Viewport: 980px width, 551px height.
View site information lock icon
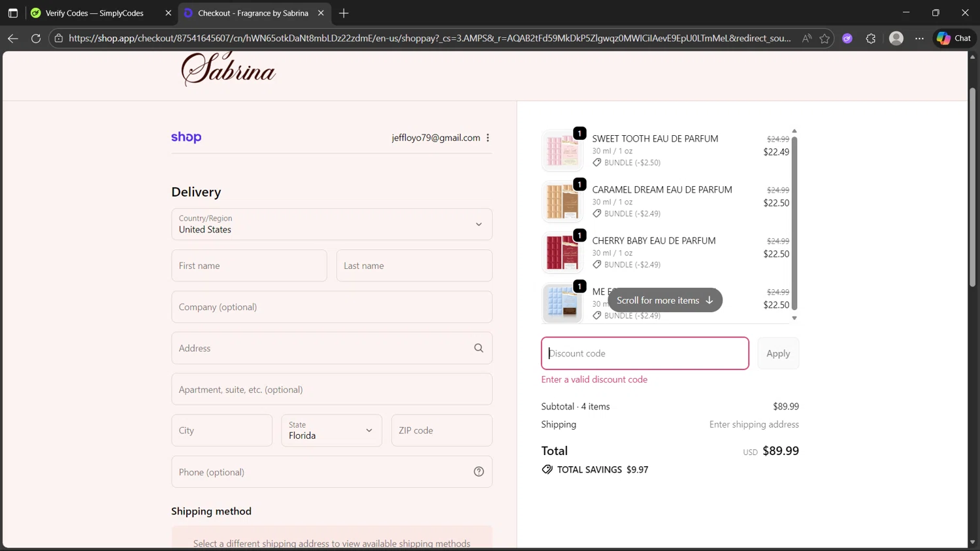(x=59, y=39)
